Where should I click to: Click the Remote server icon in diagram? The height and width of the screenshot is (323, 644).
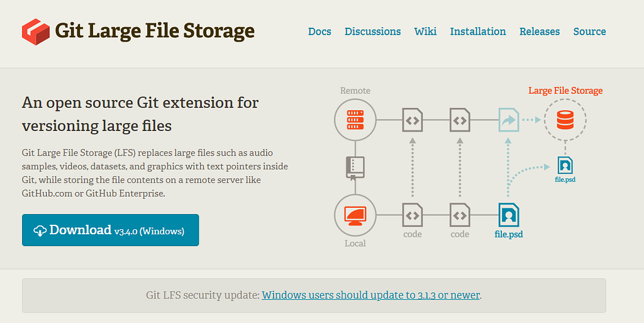355,120
